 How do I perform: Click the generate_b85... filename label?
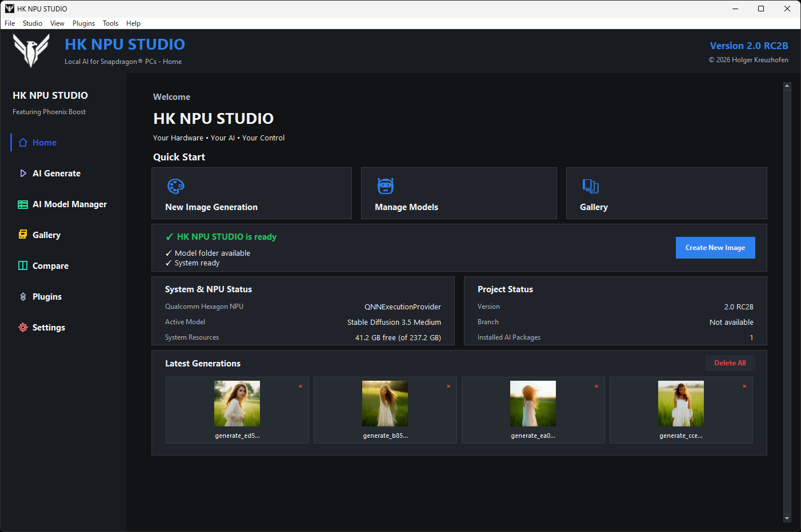(x=386, y=436)
